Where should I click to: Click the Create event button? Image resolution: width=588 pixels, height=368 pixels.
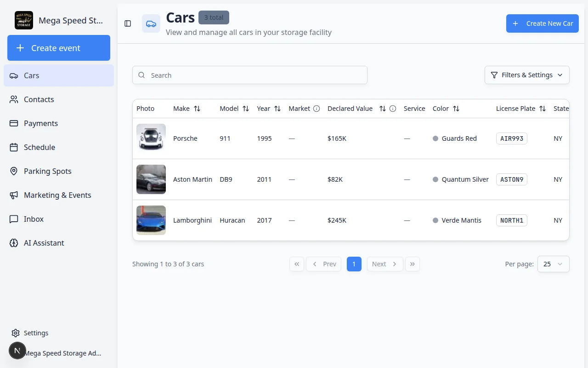(59, 48)
